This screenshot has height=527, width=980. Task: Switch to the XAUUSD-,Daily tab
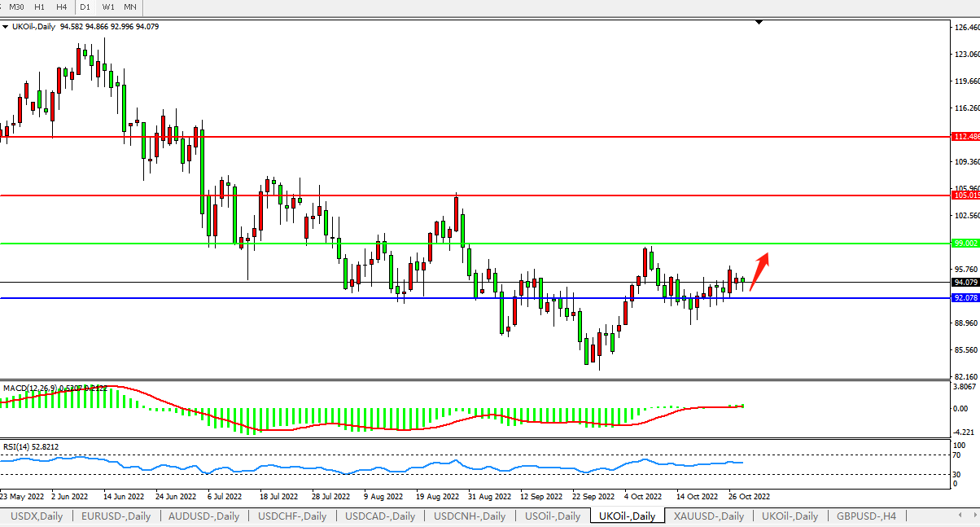tap(708, 516)
